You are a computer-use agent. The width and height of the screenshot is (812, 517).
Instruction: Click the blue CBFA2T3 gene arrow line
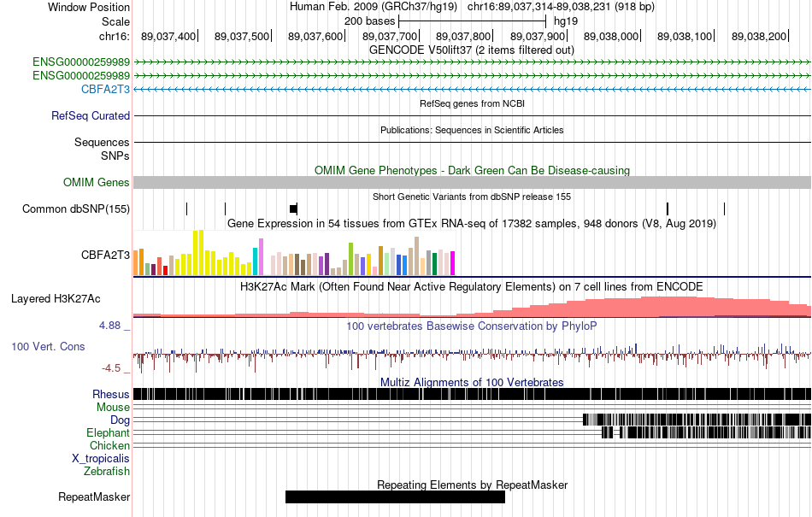473,89
